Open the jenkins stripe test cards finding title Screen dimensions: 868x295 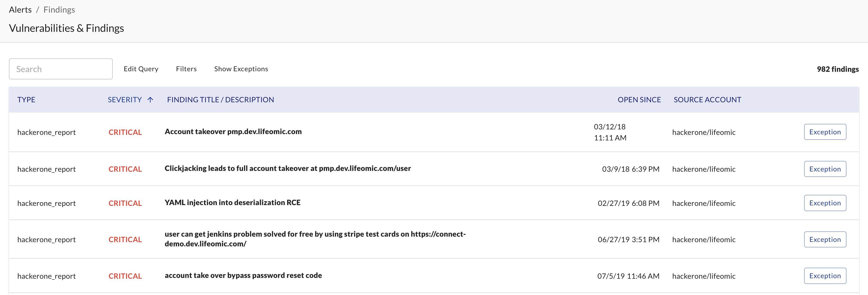coord(315,239)
